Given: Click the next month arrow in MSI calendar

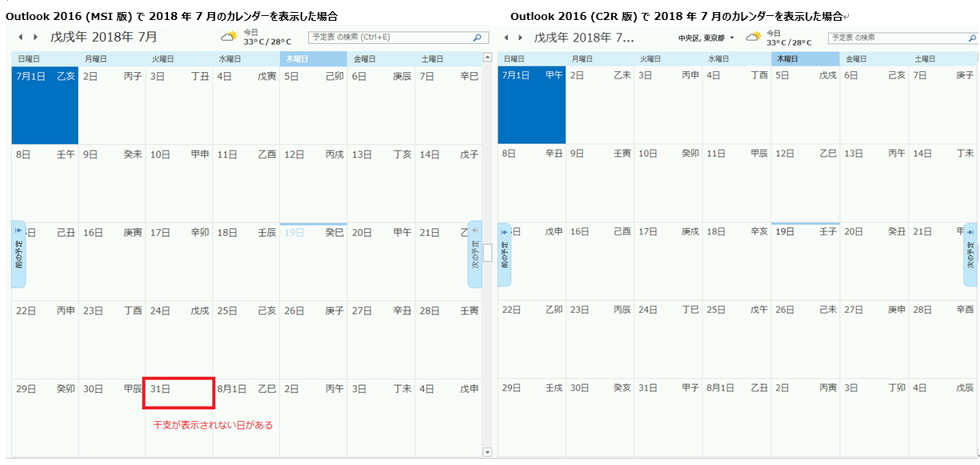Looking at the screenshot, I should click(x=35, y=37).
